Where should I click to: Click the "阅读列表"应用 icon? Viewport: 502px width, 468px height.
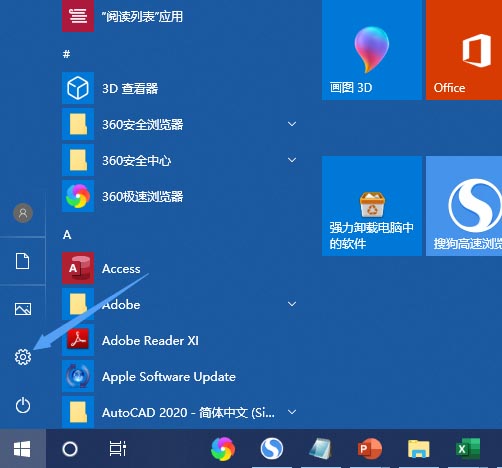point(78,16)
